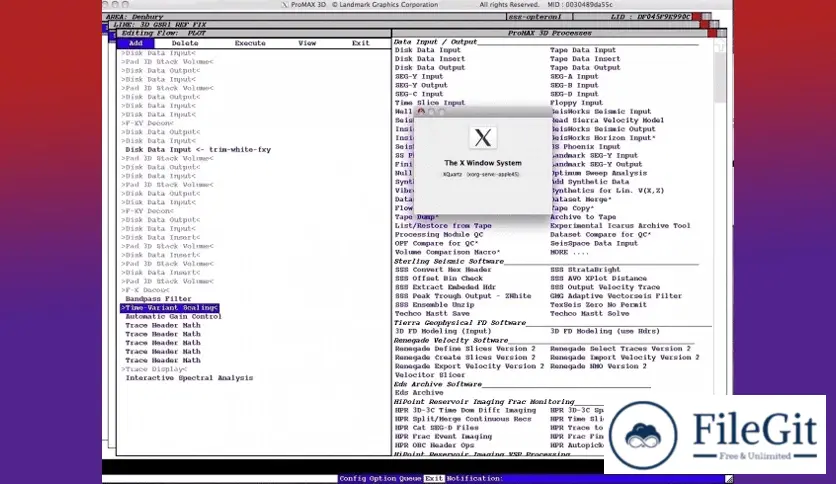Close the X Window System about dialog
Image resolution: width=836 pixels, height=484 pixels.
(421, 112)
